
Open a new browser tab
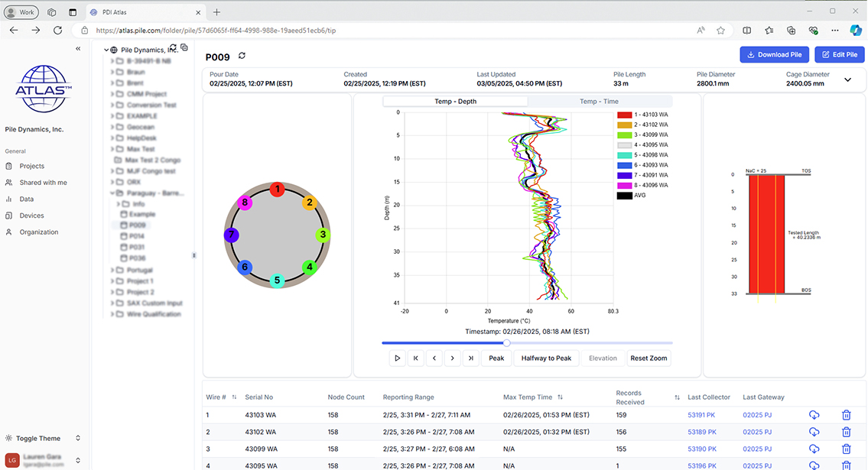[x=216, y=12]
